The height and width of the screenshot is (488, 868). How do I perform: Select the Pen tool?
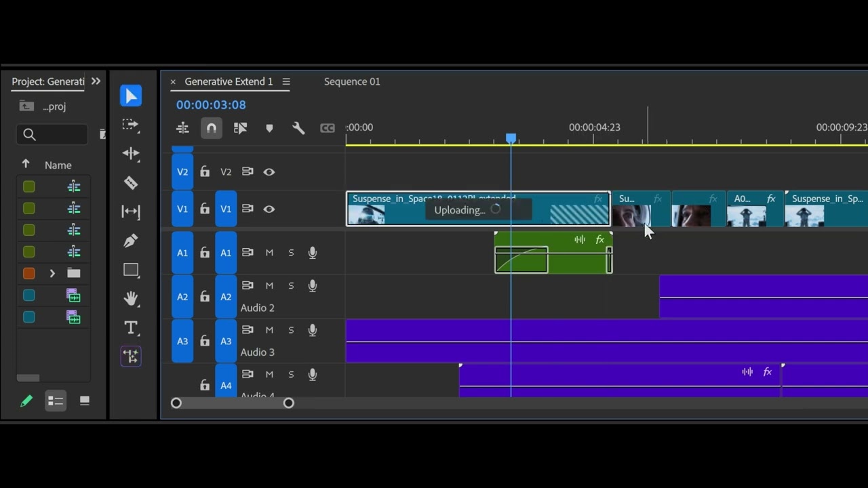131,241
